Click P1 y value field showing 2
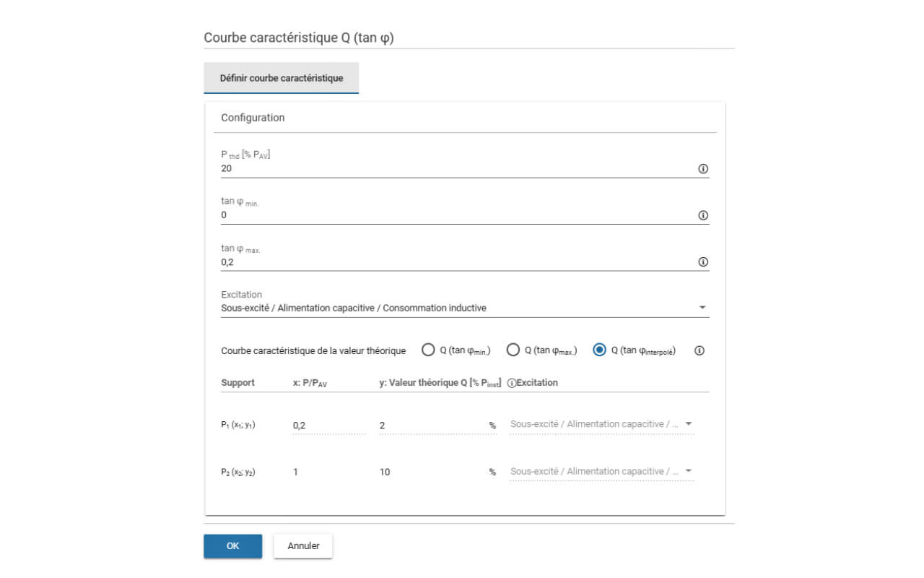This screenshot has height=578, width=924. point(432,426)
